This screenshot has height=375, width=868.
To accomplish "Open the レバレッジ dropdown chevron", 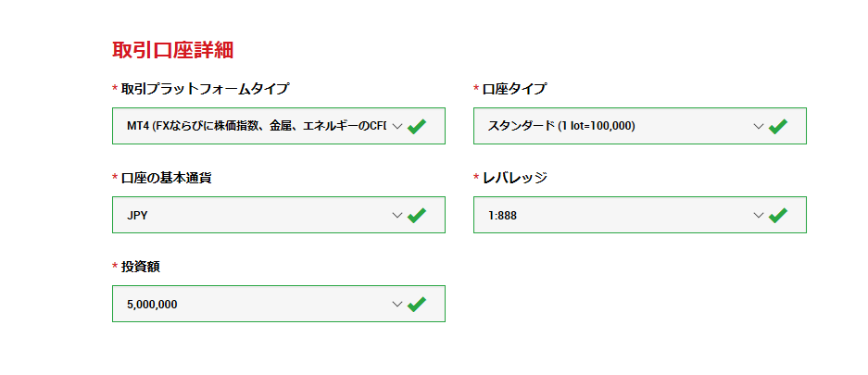I will tap(759, 215).
